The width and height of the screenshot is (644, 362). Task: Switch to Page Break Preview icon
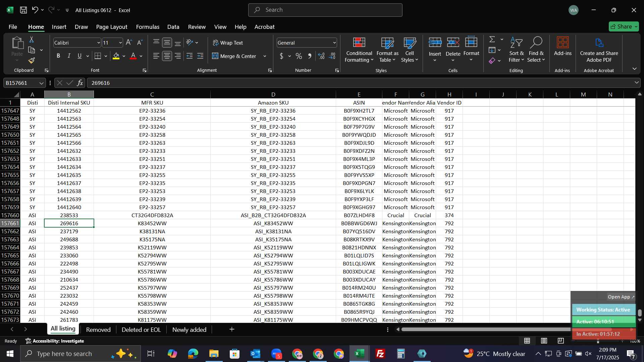tap(561, 341)
